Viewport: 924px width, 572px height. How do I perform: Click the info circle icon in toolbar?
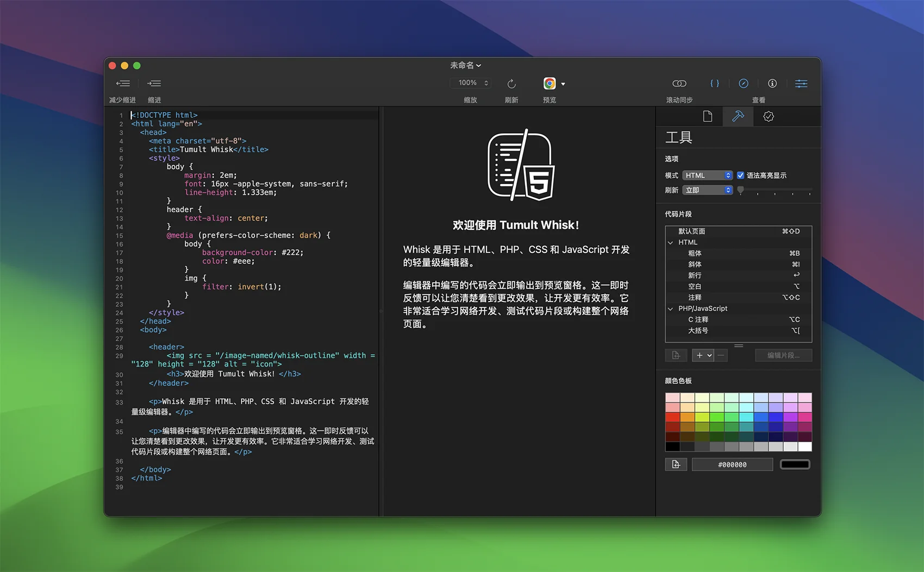[772, 84]
